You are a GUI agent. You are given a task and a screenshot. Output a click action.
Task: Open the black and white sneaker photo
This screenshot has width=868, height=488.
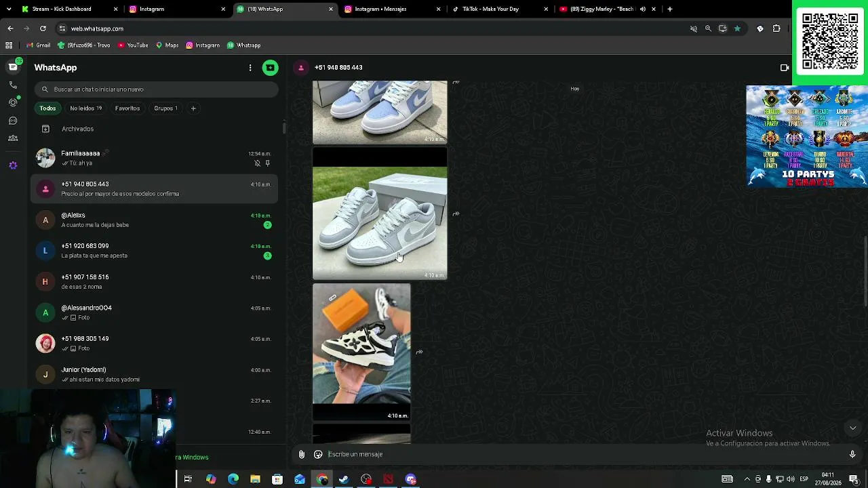(361, 352)
